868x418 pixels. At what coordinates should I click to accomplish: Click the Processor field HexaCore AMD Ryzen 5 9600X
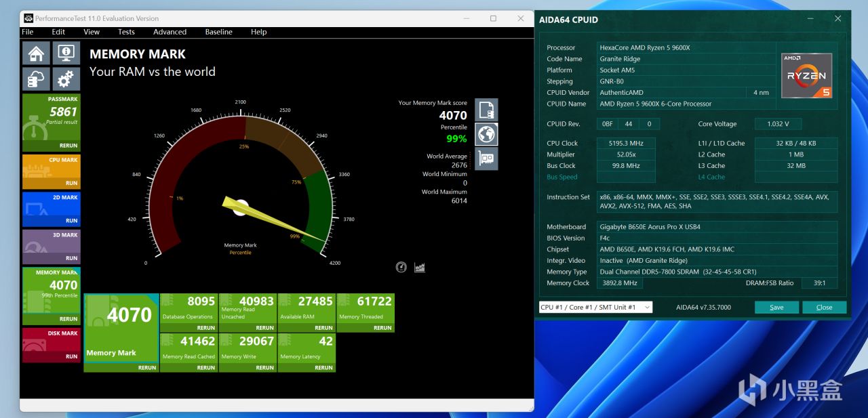click(x=686, y=47)
